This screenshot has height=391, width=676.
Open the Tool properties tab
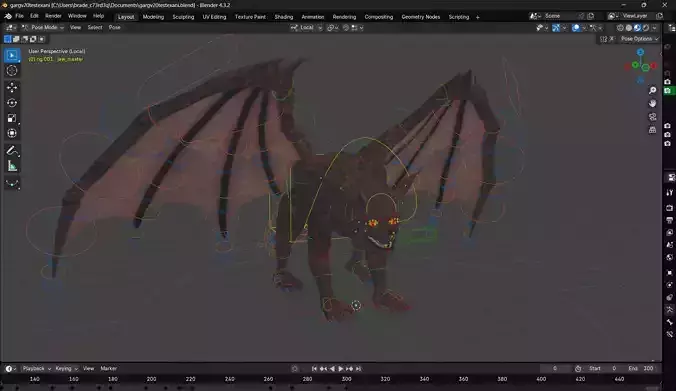coord(670,193)
